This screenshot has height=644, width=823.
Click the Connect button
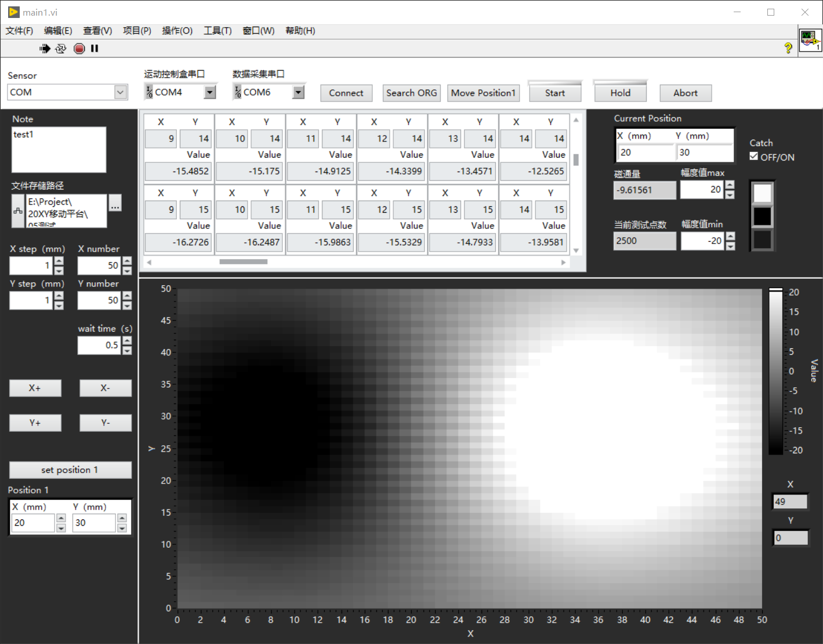(x=346, y=93)
